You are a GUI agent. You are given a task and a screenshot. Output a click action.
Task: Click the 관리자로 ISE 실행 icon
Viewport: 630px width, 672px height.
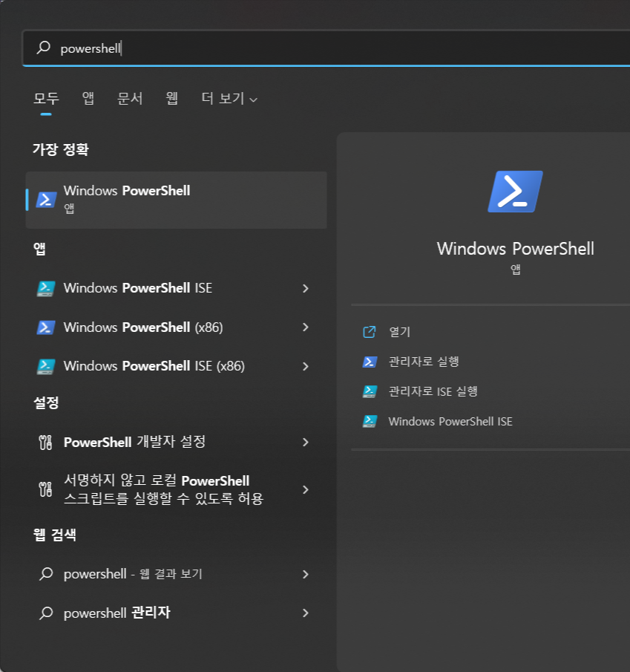[x=370, y=392]
